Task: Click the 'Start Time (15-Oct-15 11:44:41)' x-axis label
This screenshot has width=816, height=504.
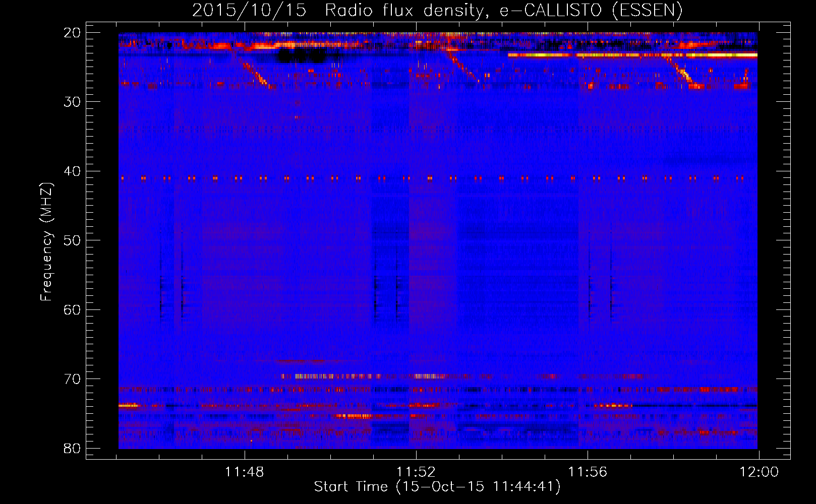Action: coord(437,487)
